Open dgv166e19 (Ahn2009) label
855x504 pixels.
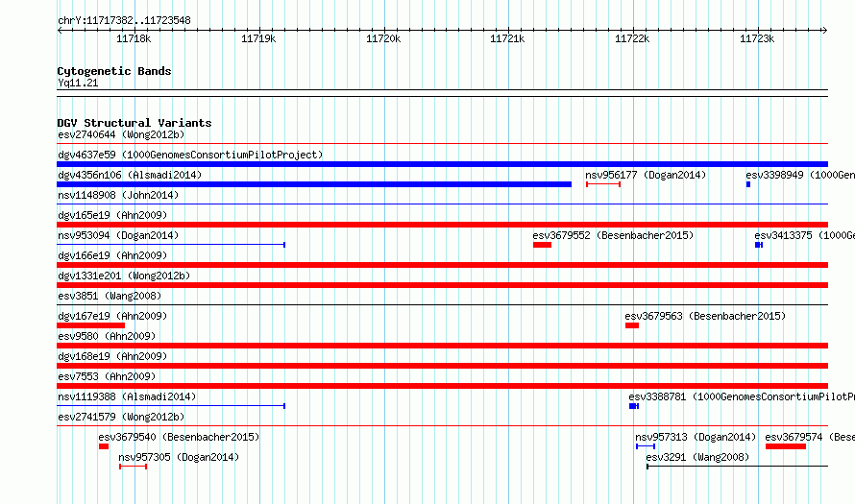tap(112, 255)
